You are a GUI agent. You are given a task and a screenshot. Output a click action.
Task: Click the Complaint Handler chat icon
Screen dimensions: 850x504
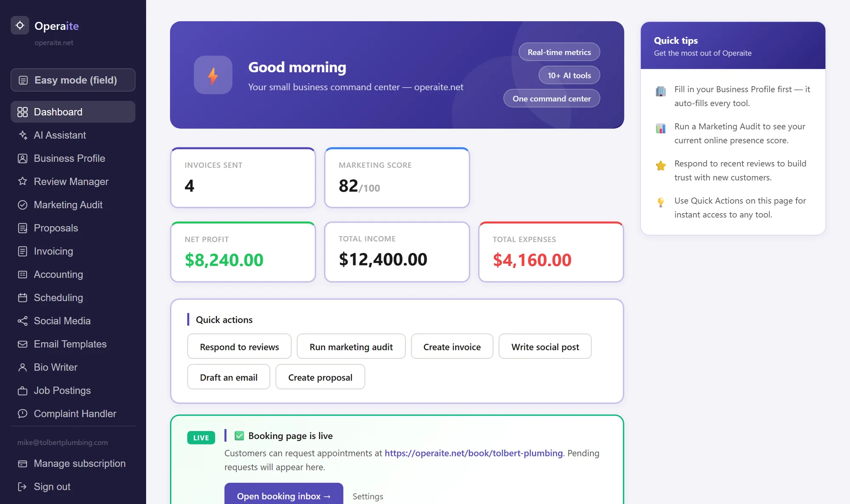pos(23,414)
